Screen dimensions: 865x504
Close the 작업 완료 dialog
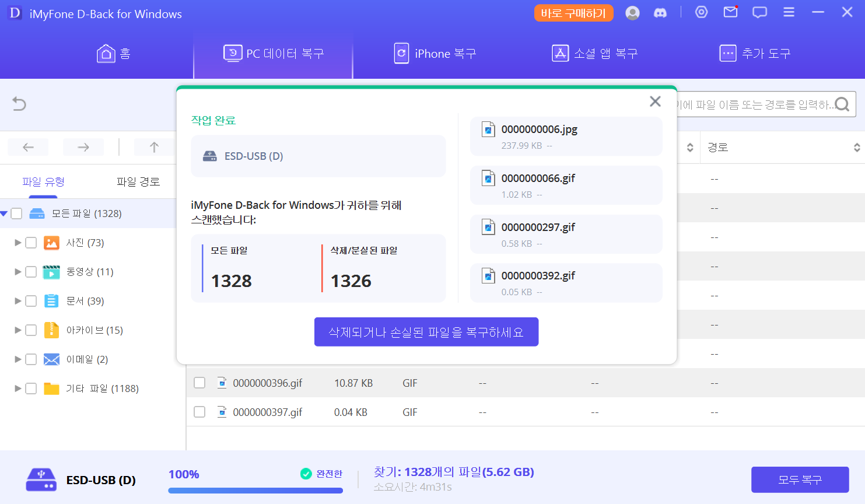pyautogui.click(x=655, y=101)
